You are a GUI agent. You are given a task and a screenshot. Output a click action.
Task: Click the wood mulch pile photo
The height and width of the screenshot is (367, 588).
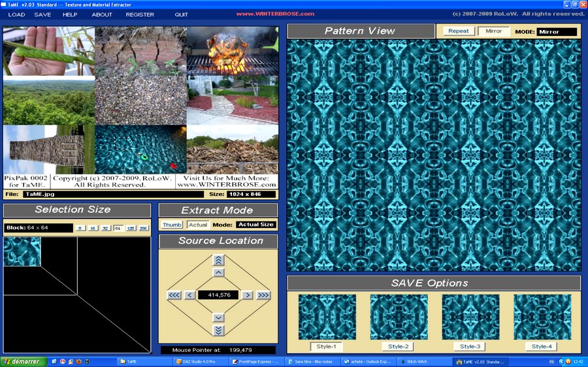233,149
